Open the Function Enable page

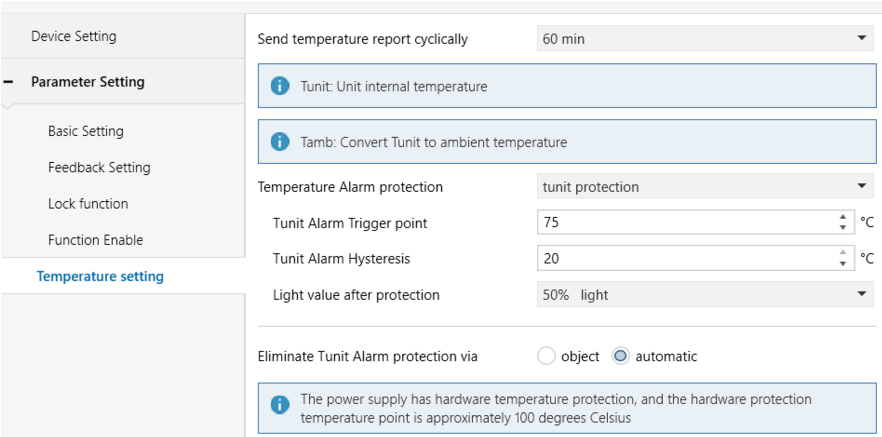(95, 240)
